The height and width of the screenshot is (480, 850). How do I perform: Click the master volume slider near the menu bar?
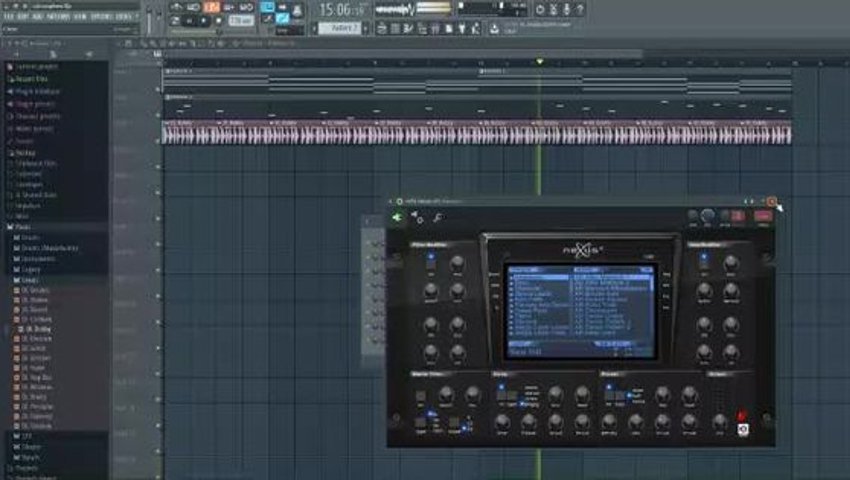pos(149,19)
